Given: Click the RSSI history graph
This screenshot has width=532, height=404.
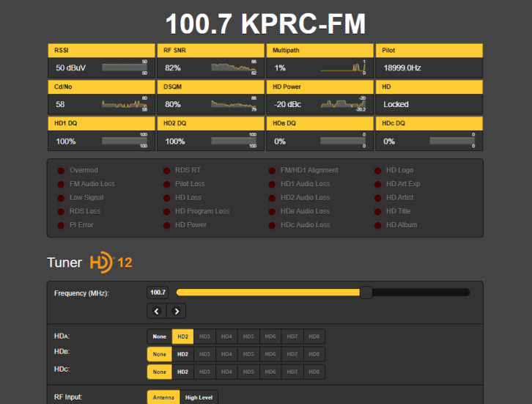Looking at the screenshot, I should tap(124, 67).
